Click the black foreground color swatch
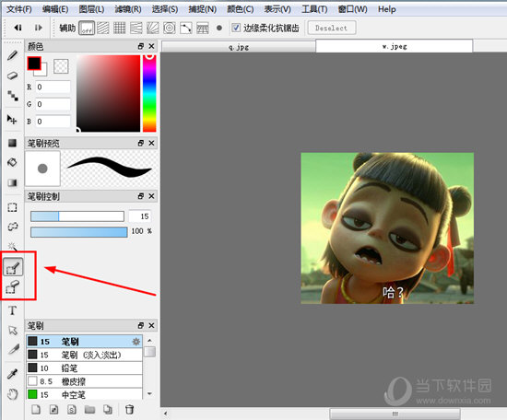Screen dimensions: 507x420 click(34, 64)
